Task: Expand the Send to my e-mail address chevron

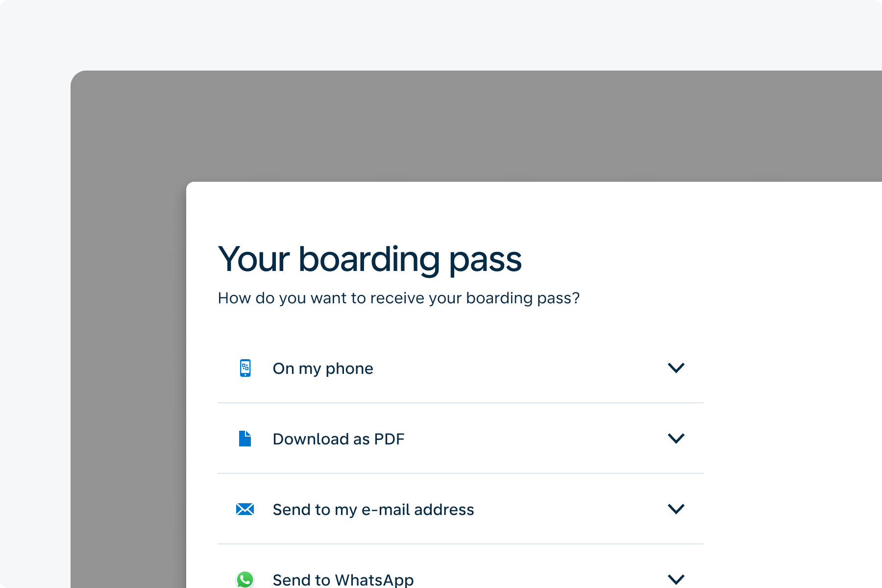Action: [676, 509]
